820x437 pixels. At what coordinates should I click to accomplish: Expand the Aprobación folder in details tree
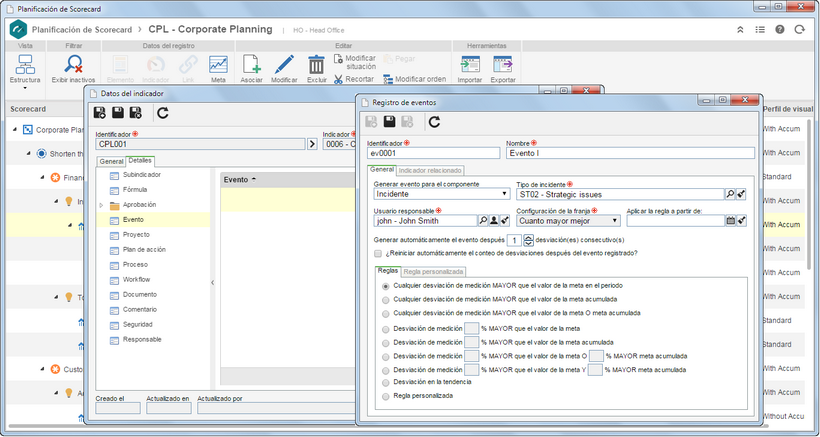101,205
